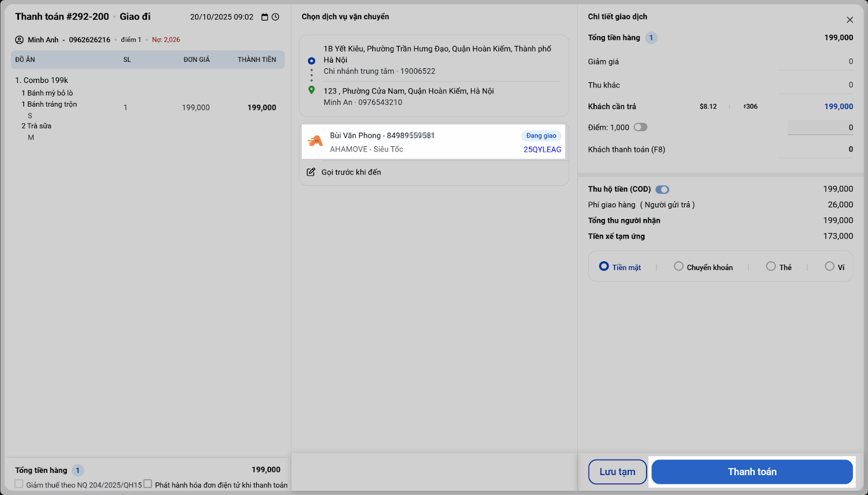Edit the delivery note pencil icon
Viewport: 868px width, 495px height.
(311, 172)
